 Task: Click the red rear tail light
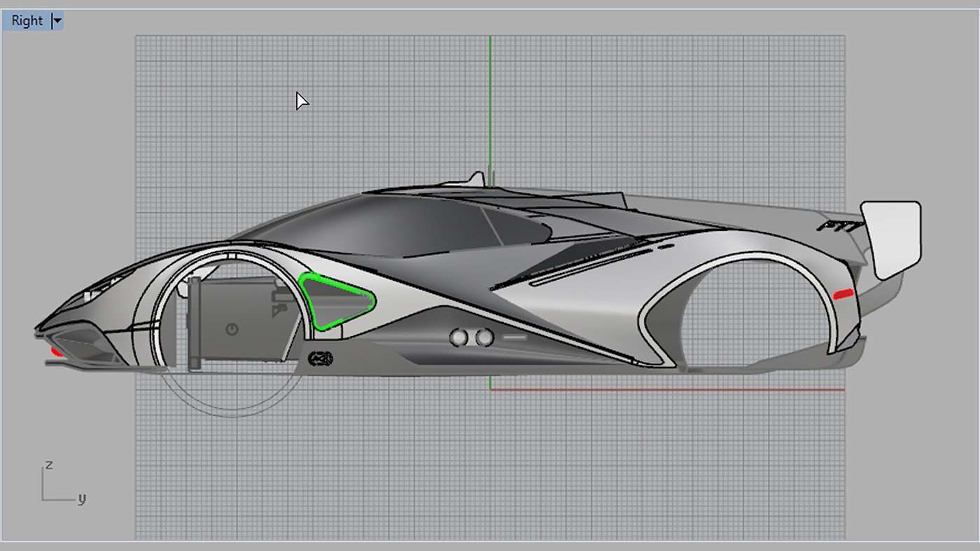(x=843, y=294)
